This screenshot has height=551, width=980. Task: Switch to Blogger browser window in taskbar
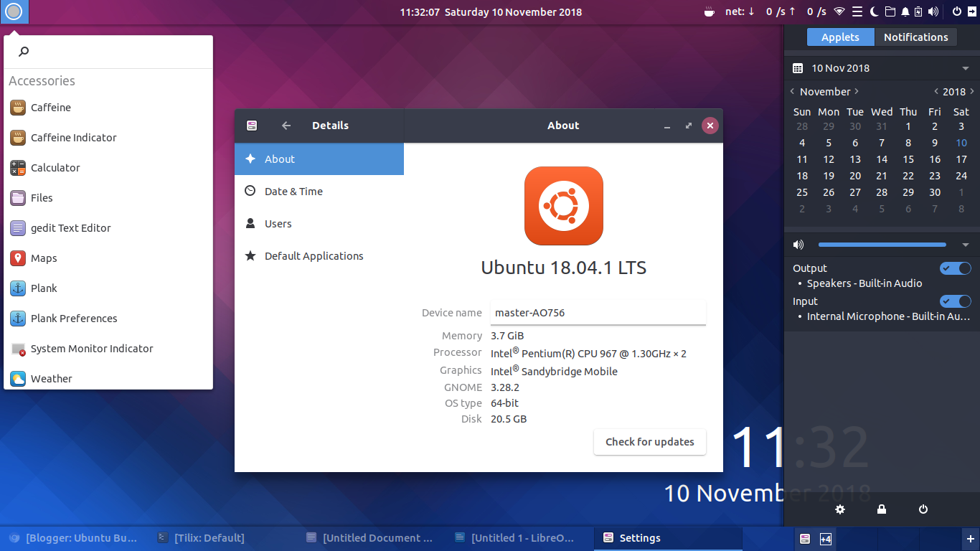pos(74,538)
